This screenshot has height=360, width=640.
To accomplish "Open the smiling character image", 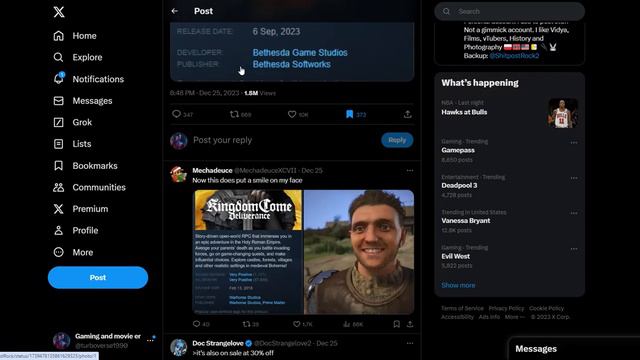I will tap(359, 252).
